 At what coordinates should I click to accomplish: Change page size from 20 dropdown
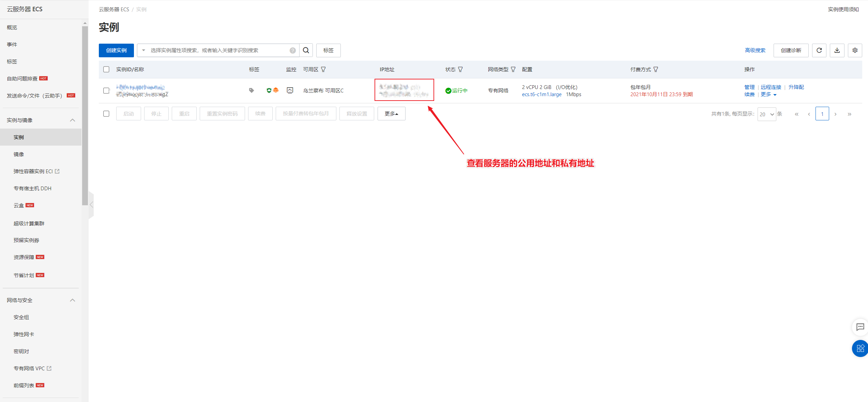point(767,114)
